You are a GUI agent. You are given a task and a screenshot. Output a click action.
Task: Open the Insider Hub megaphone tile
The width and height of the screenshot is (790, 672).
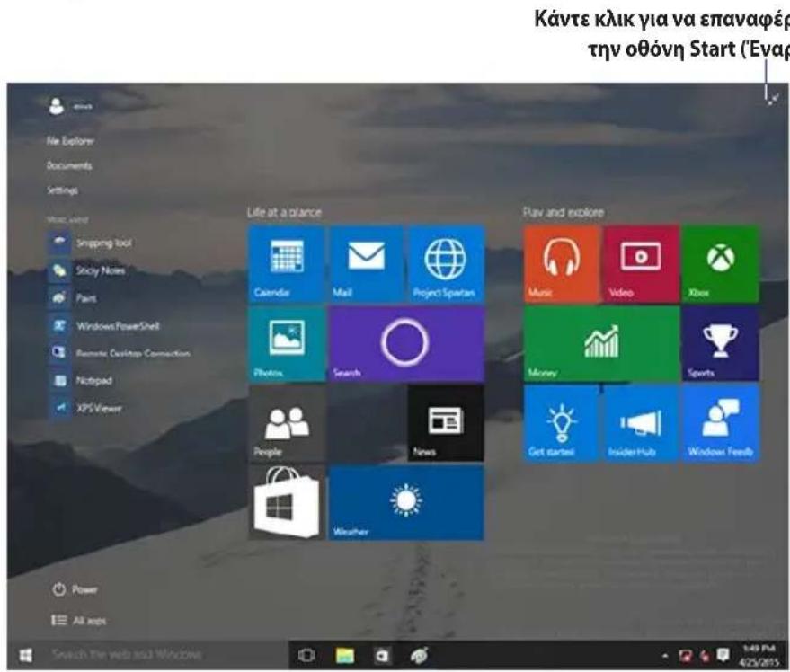coord(641,423)
